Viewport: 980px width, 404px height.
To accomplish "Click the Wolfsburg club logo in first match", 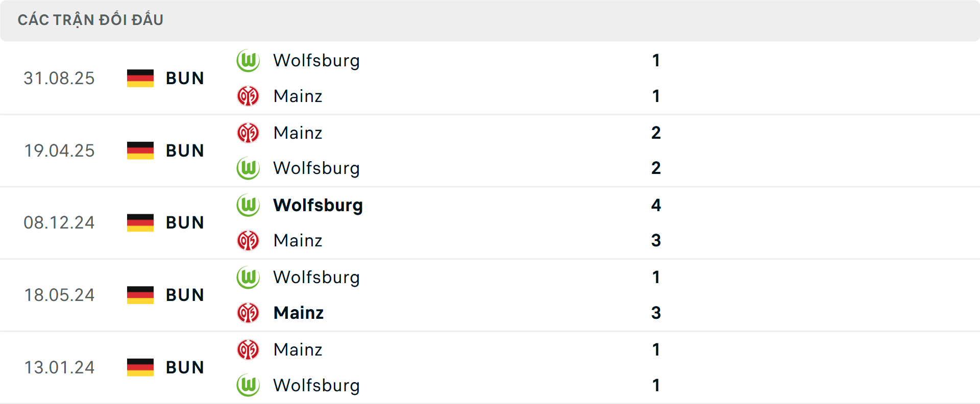I will (249, 60).
